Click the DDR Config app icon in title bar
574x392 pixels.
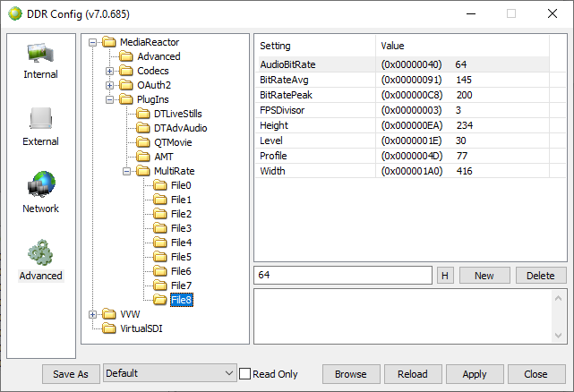click(x=15, y=14)
